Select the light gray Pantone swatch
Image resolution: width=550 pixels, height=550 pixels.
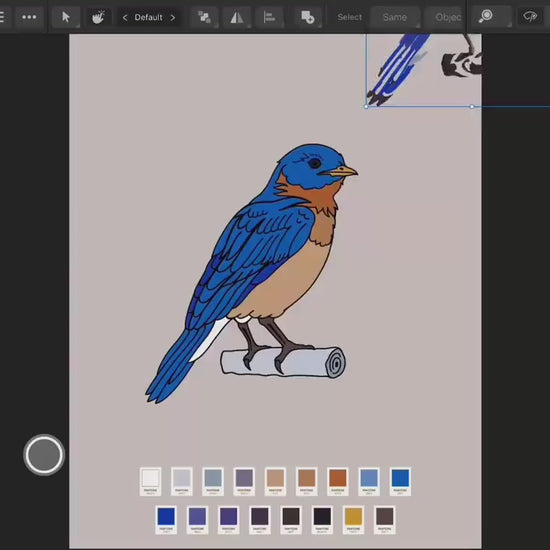[182, 482]
